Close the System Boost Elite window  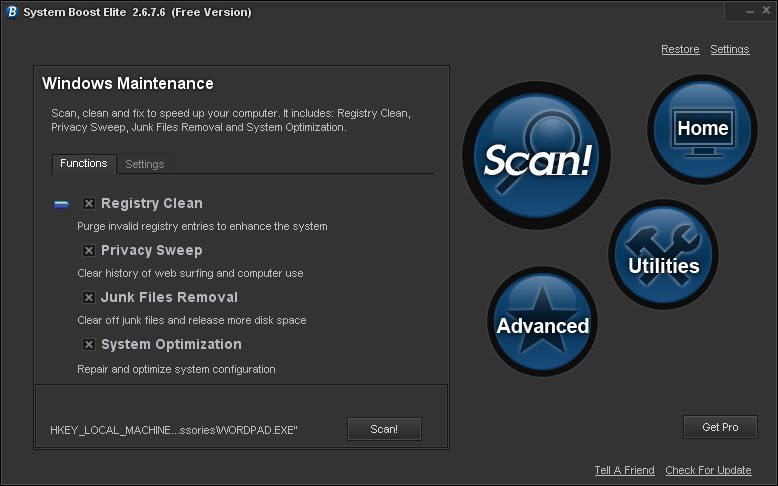tap(766, 10)
